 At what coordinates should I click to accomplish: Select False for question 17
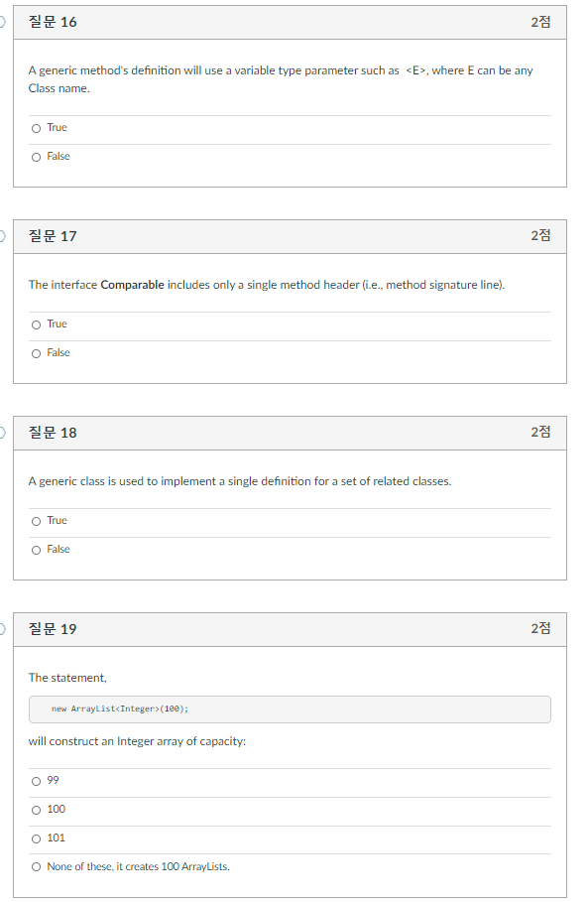pos(36,352)
